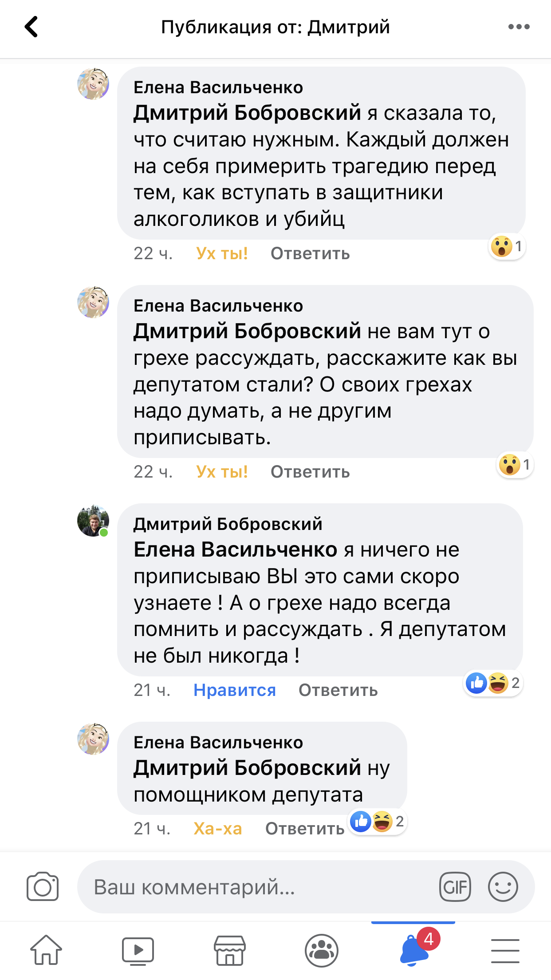This screenshot has height=980, width=551.
Task: Toggle 'Ух ты!' reaction on first comment
Action: pyautogui.click(x=222, y=253)
